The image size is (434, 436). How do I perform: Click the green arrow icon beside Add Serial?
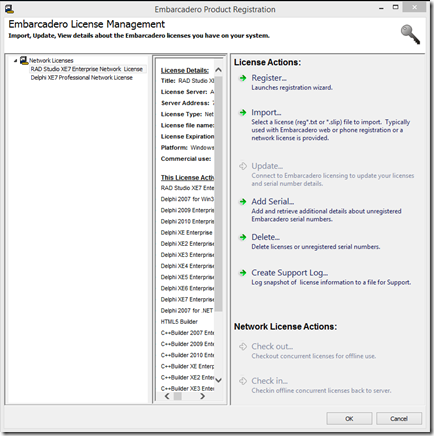click(x=243, y=202)
